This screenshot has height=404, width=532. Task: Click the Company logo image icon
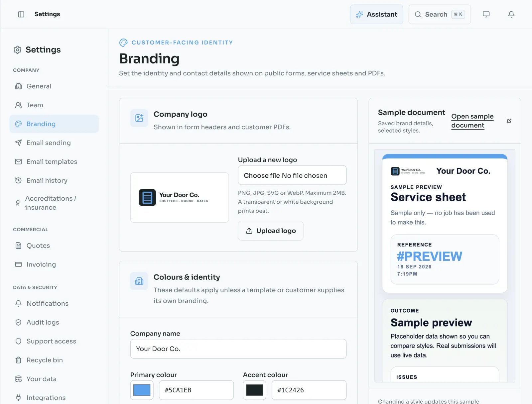(139, 118)
